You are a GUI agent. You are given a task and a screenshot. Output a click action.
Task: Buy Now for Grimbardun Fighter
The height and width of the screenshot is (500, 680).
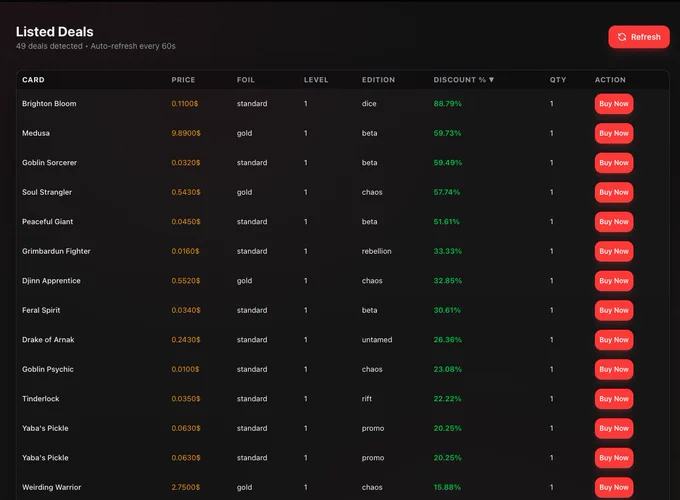[x=614, y=252]
